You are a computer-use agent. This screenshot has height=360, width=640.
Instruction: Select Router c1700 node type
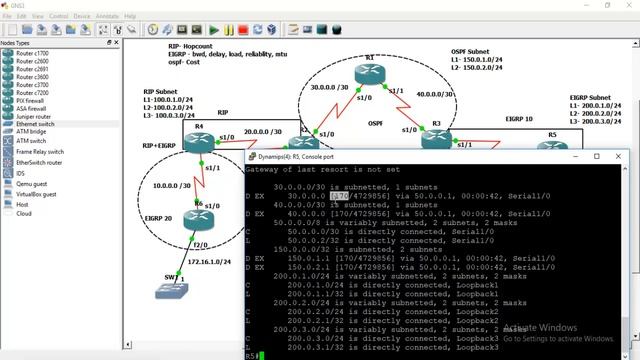pos(32,53)
